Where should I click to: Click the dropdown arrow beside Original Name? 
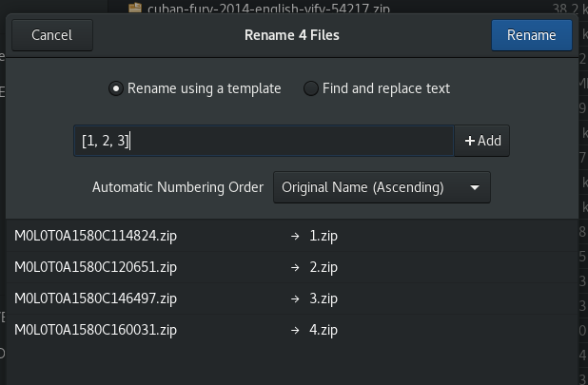click(x=475, y=187)
